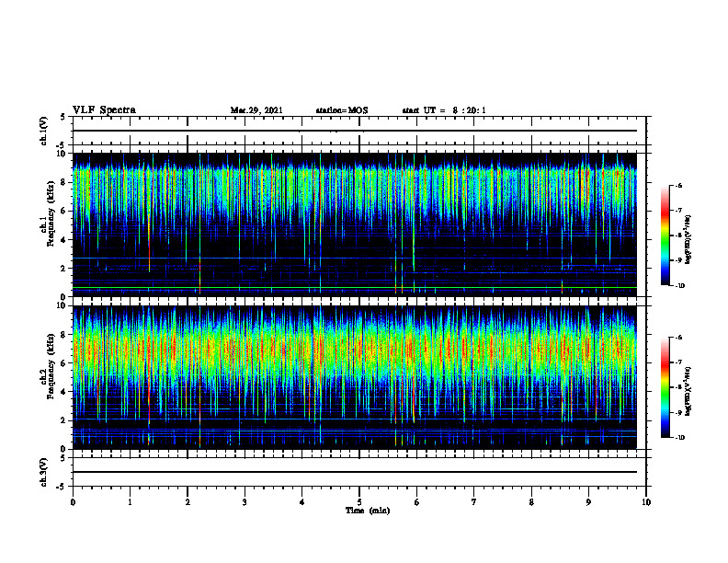Click inside the ch.2 spectrogram panel
The width and height of the screenshot is (728, 563).
[x=354, y=377]
